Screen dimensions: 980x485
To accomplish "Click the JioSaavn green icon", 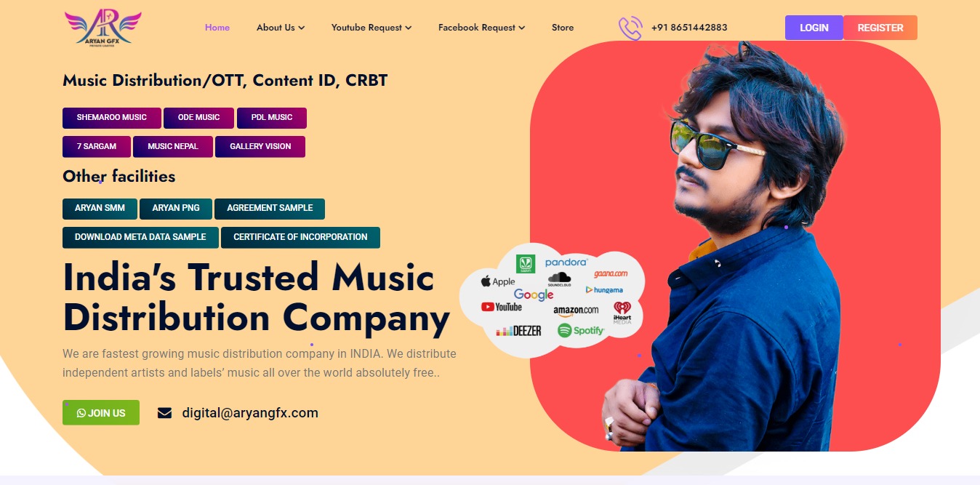I will coord(525,264).
